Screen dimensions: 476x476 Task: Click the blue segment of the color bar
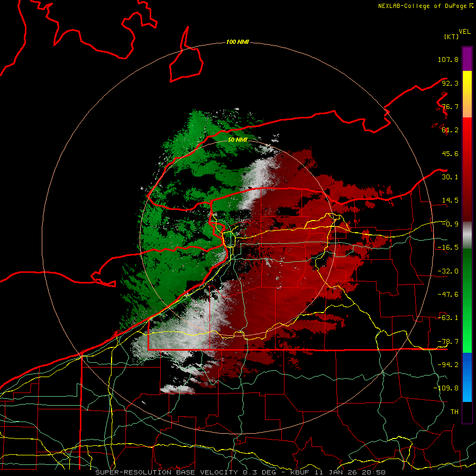click(x=467, y=377)
